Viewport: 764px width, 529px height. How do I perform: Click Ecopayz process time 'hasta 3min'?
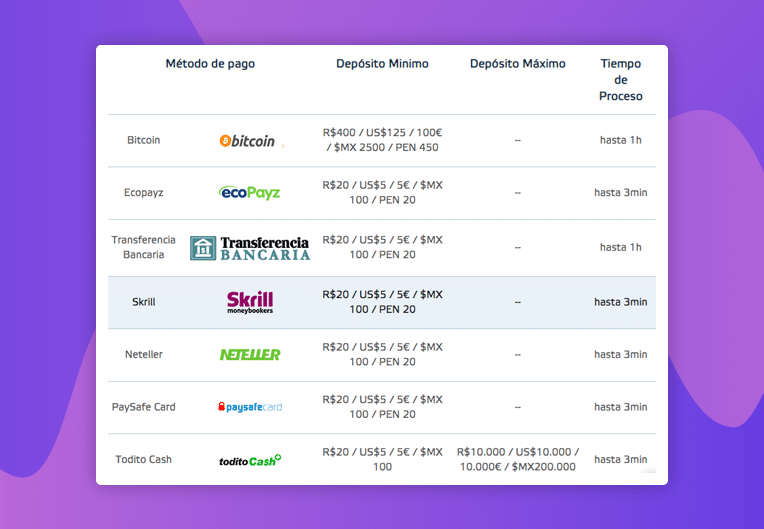621,193
